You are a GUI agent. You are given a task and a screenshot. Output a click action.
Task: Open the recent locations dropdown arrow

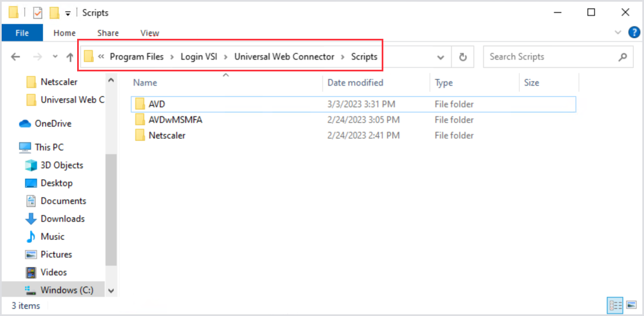(55, 57)
